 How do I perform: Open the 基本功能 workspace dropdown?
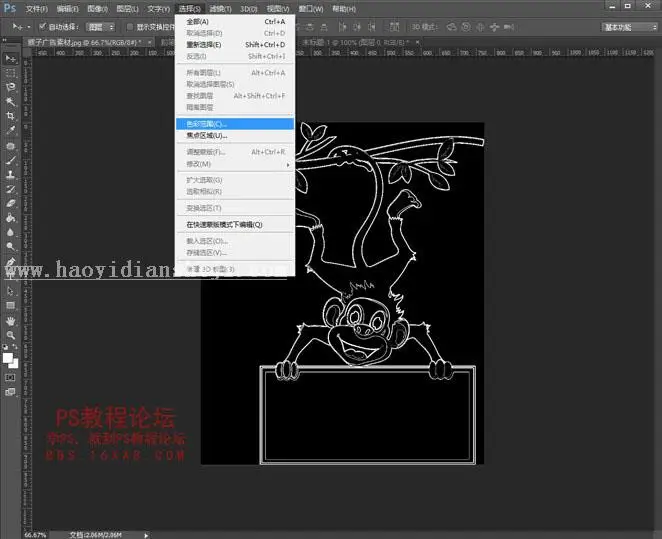(x=629, y=27)
